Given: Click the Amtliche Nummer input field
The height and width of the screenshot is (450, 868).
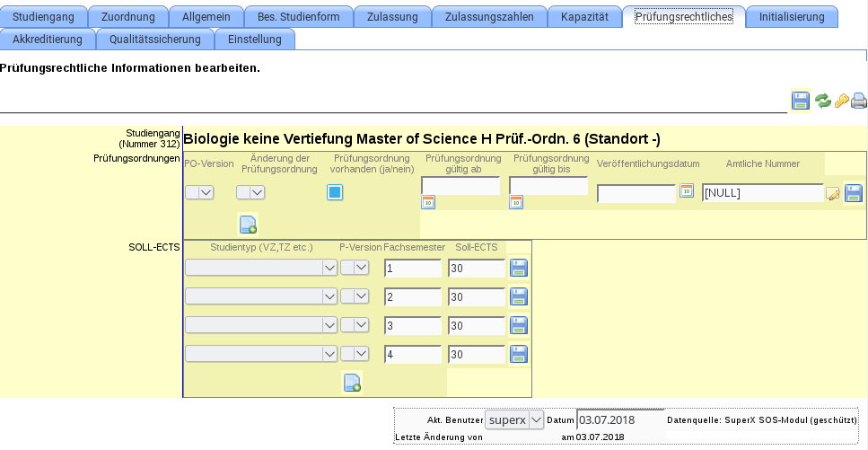Looking at the screenshot, I should 761,193.
